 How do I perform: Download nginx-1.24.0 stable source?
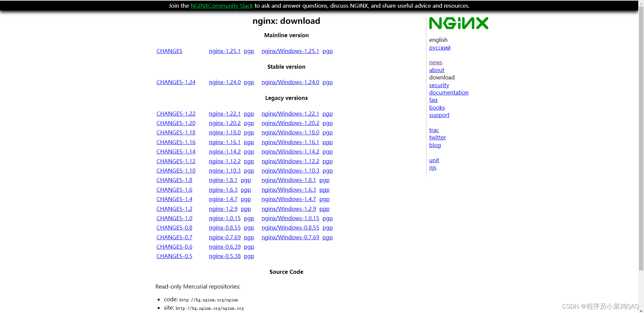(225, 82)
